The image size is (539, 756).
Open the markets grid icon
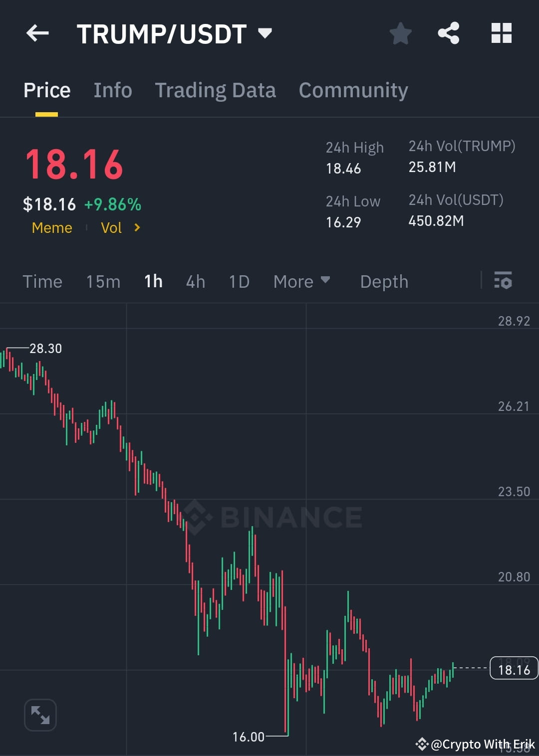pyautogui.click(x=502, y=33)
